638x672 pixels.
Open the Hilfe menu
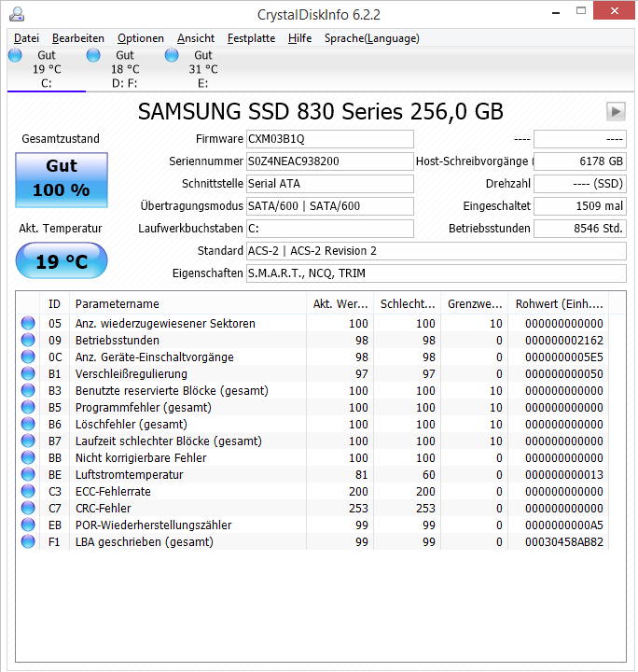pyautogui.click(x=299, y=38)
